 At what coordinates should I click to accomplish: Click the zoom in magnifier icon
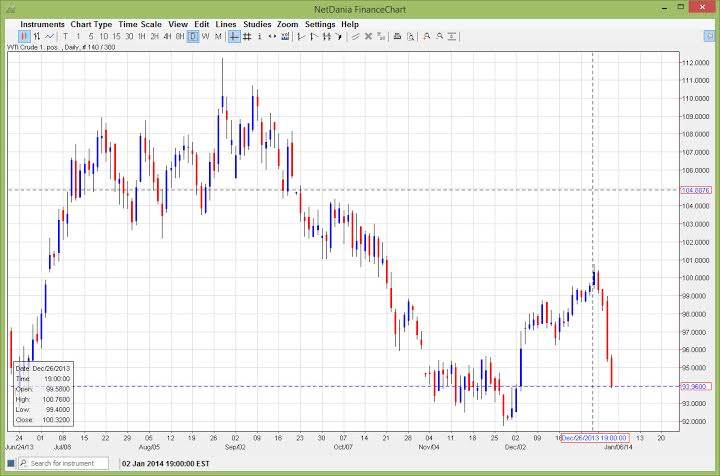pos(427,36)
